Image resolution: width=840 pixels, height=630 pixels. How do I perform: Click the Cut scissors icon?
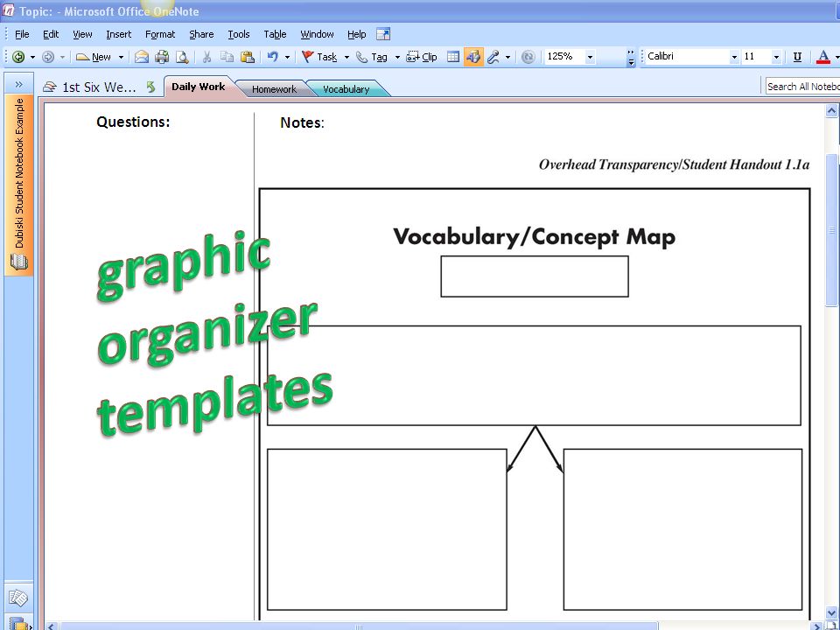pyautogui.click(x=206, y=57)
